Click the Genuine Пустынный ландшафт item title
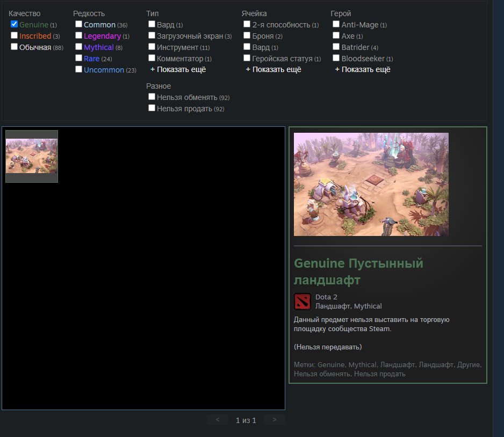The height and width of the screenshot is (437, 504). tap(358, 271)
